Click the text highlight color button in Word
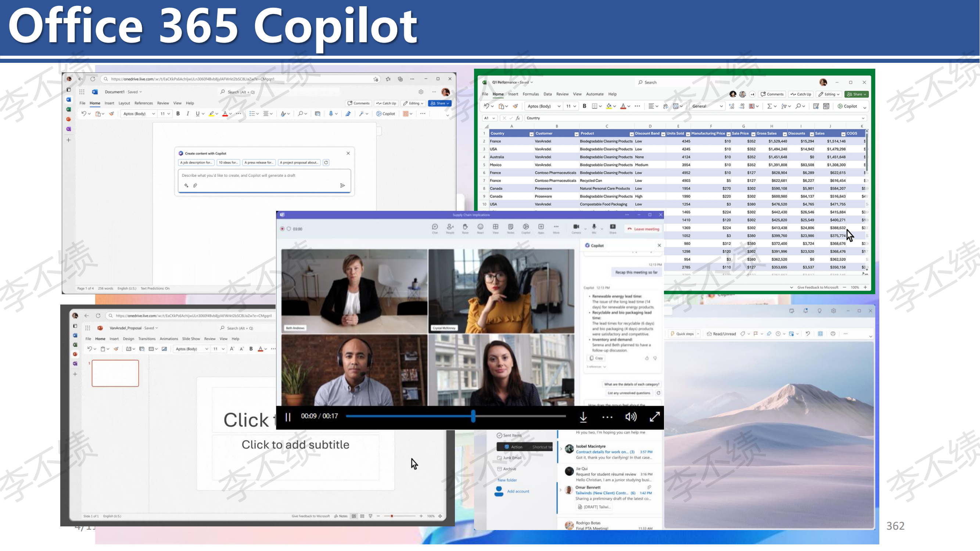This screenshot has height=551, width=980. 212,114
